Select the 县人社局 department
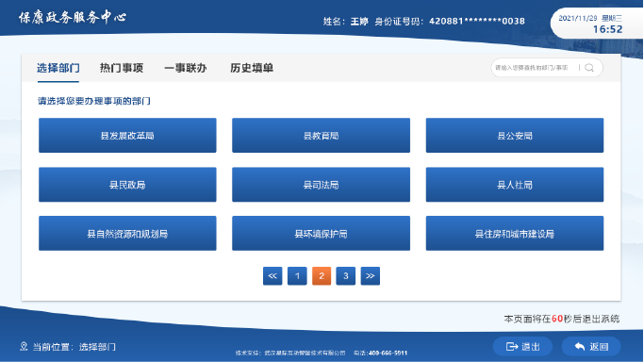 (x=515, y=185)
